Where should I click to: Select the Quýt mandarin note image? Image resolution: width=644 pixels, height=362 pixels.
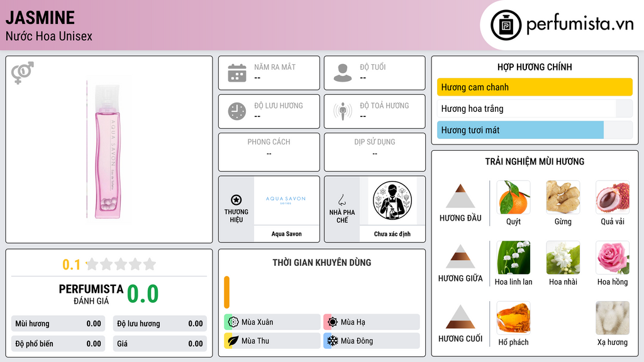[x=513, y=197]
